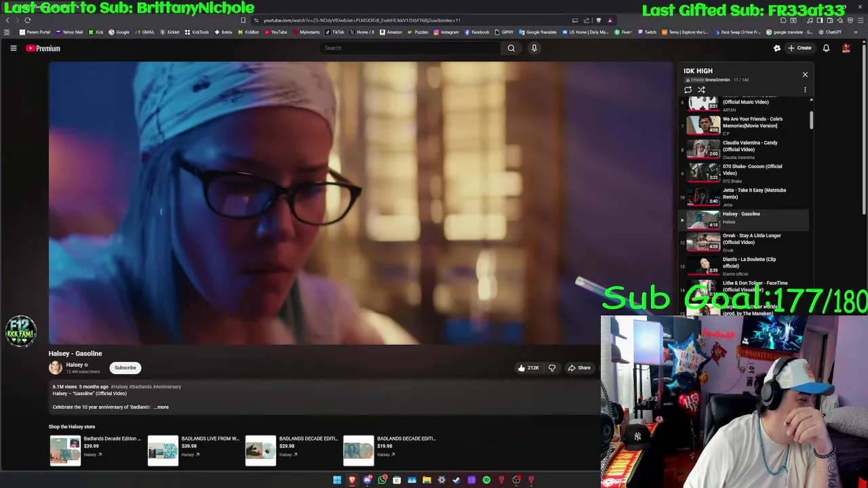This screenshot has height=488, width=868.
Task: Open the TikTok bookmark
Action: click(x=335, y=32)
